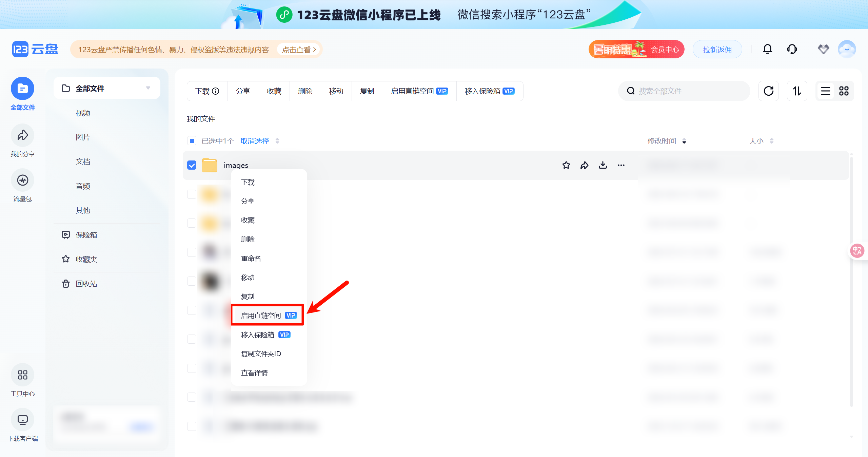Sort files by 修改时间

point(662,140)
